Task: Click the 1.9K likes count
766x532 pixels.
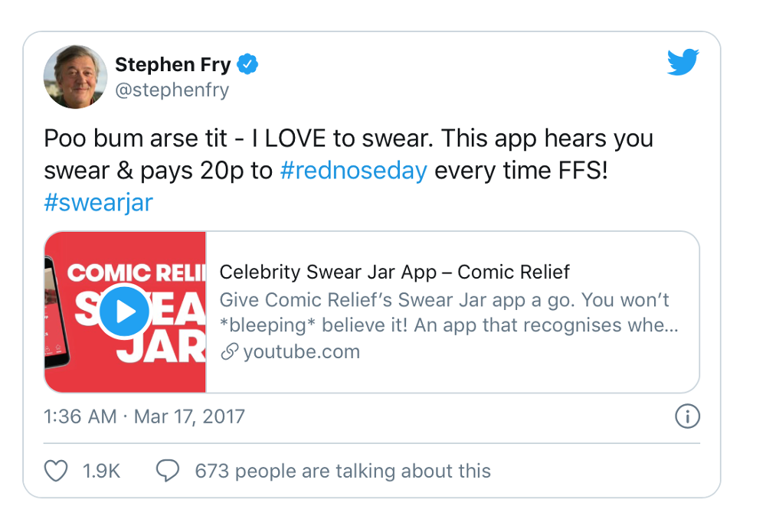Action: click(101, 470)
